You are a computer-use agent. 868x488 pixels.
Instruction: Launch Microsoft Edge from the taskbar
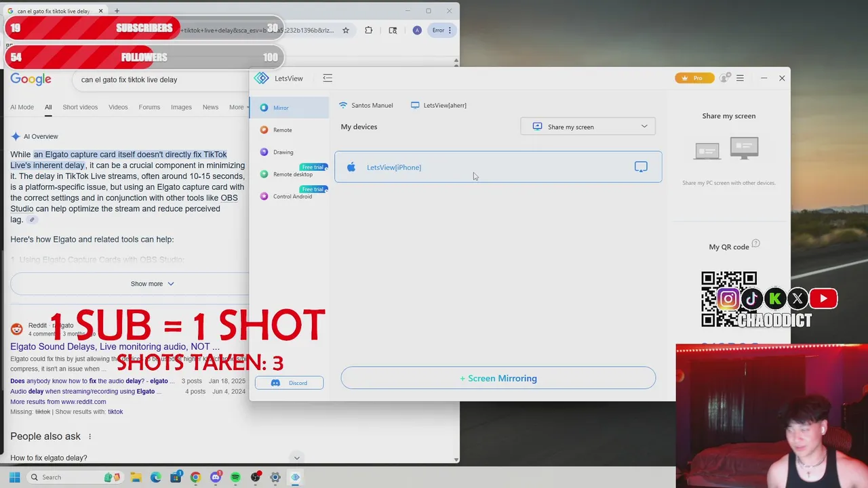pos(156,477)
